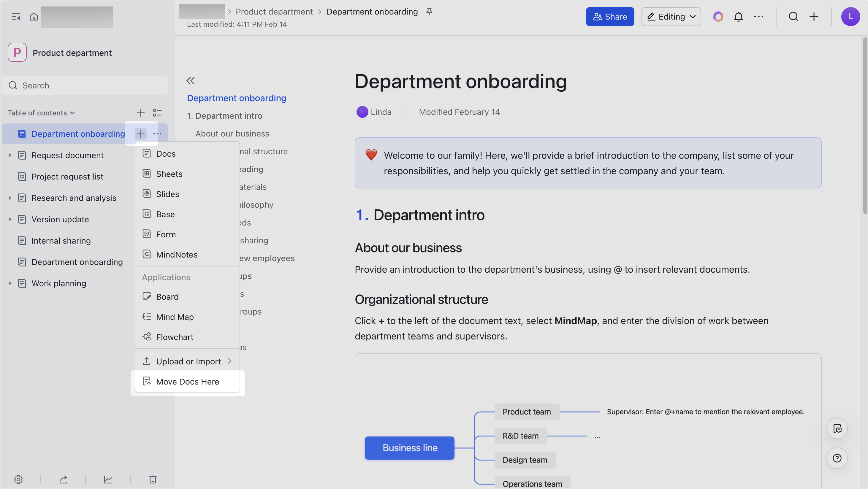Click Linda's author avatar
This screenshot has height=489, width=868.
click(x=362, y=112)
